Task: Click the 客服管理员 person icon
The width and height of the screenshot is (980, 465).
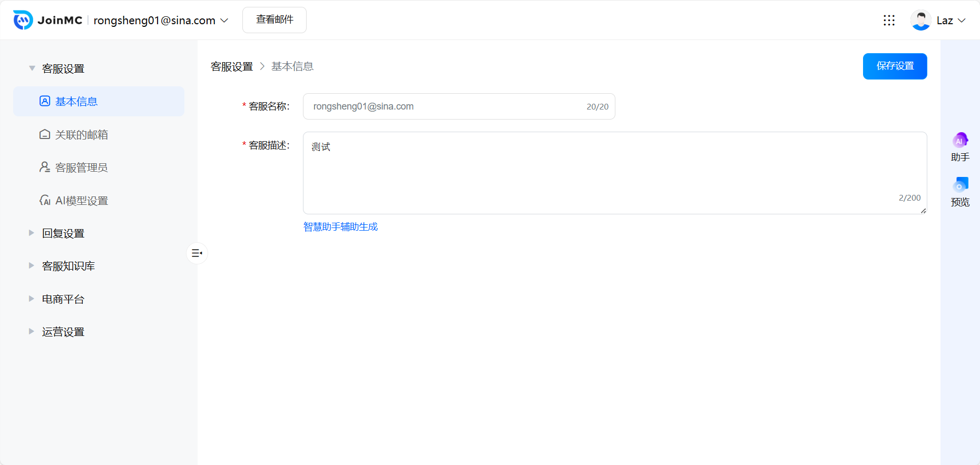Action: point(45,167)
